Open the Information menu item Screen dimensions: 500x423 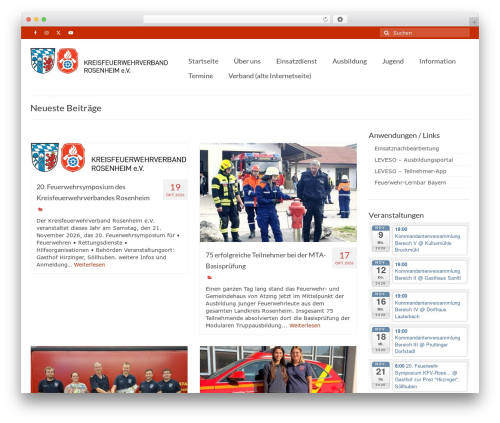437,61
